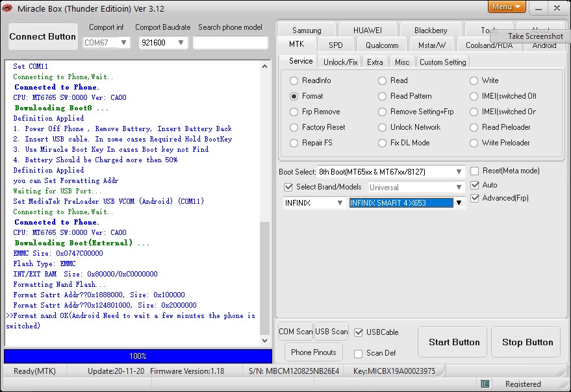571x392 pixels.
Task: Click the USB Scan button
Action: click(331, 332)
